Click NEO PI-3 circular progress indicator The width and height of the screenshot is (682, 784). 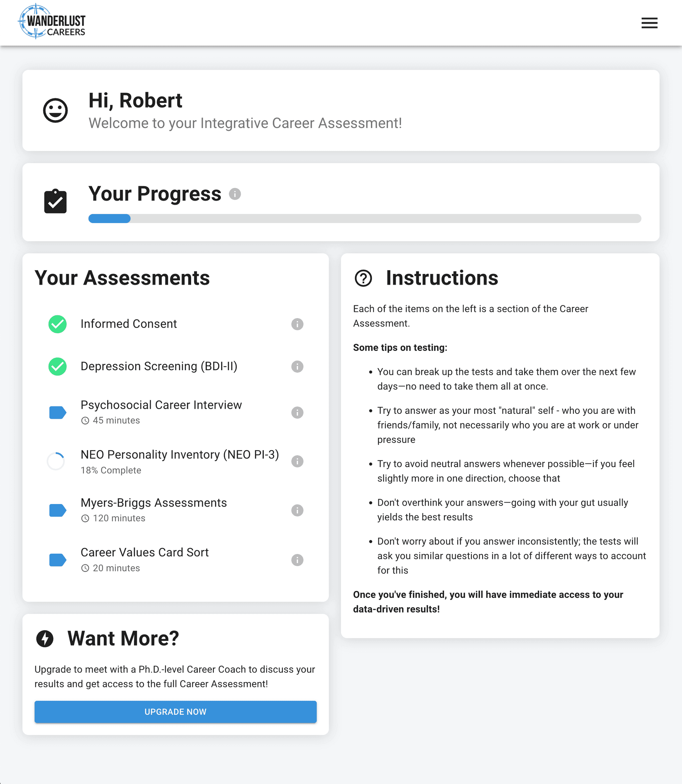click(56, 461)
